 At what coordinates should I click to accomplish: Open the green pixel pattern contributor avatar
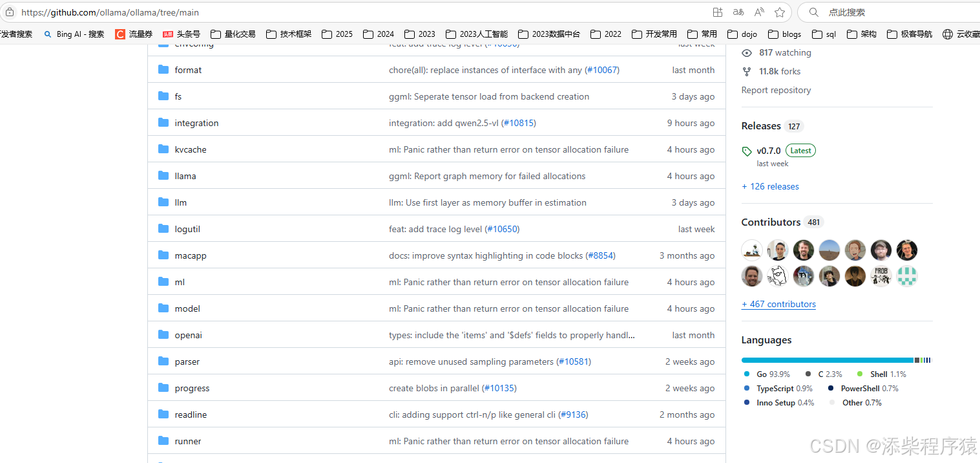(907, 277)
